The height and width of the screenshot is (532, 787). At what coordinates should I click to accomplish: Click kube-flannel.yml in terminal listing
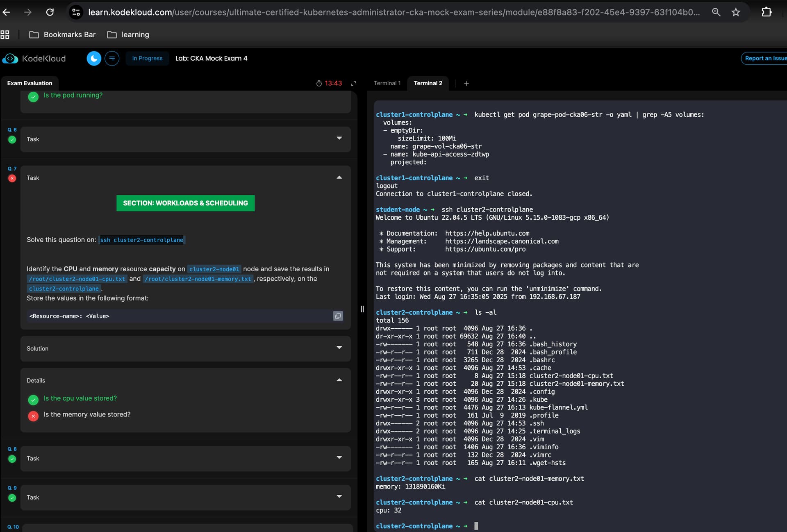coord(558,408)
